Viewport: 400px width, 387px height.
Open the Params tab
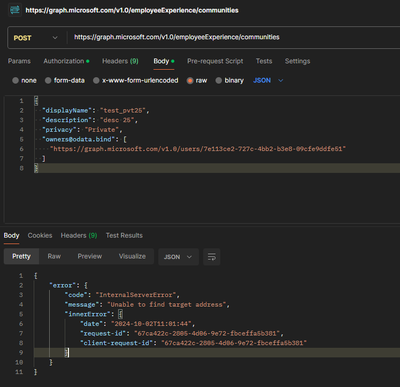point(19,61)
